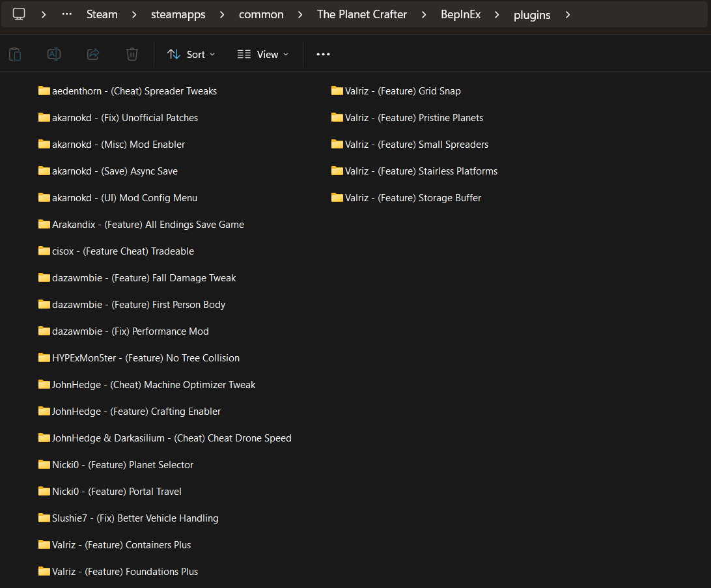The height and width of the screenshot is (588, 711).
Task: Select dazawmbie Performance Mod folder
Action: click(x=123, y=331)
